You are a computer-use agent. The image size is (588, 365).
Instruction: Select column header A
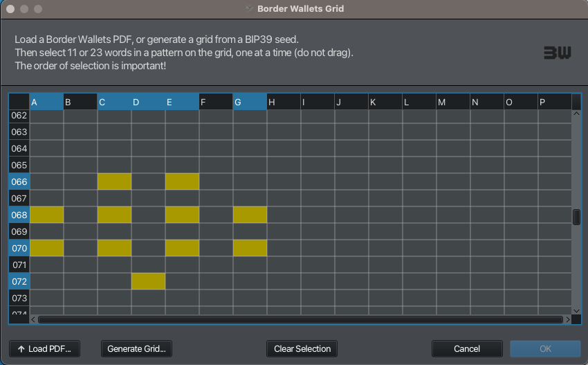click(x=46, y=102)
